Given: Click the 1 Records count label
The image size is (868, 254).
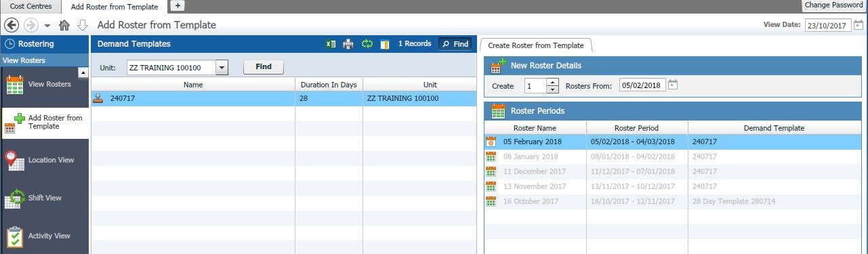Looking at the screenshot, I should click(415, 44).
